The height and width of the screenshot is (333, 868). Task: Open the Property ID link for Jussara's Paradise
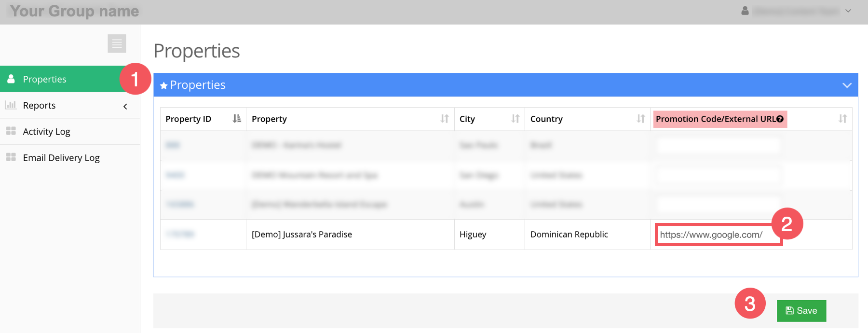click(x=180, y=235)
